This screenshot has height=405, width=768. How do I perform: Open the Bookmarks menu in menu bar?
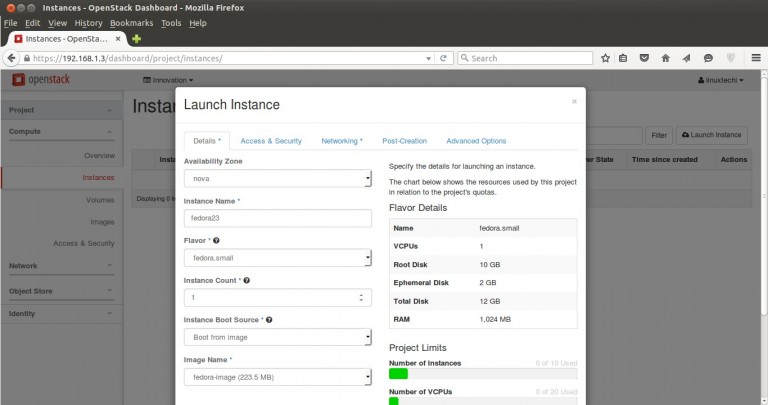pos(132,22)
